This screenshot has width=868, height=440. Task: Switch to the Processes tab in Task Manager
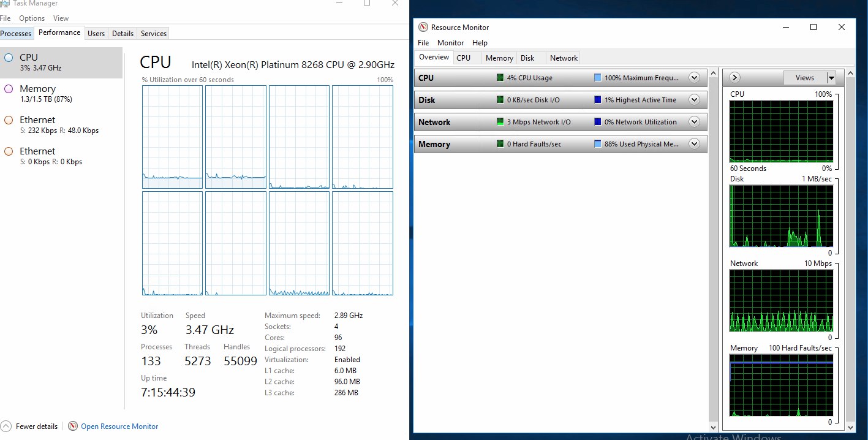[16, 34]
